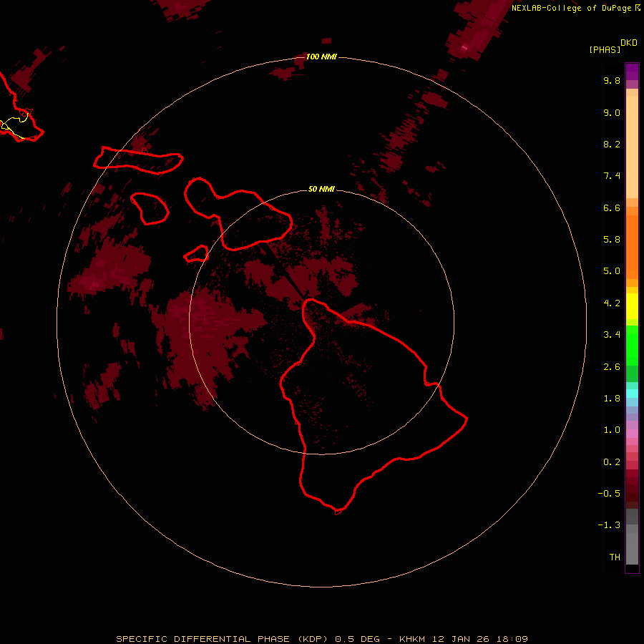Click the 1.0 scale value

612,430
